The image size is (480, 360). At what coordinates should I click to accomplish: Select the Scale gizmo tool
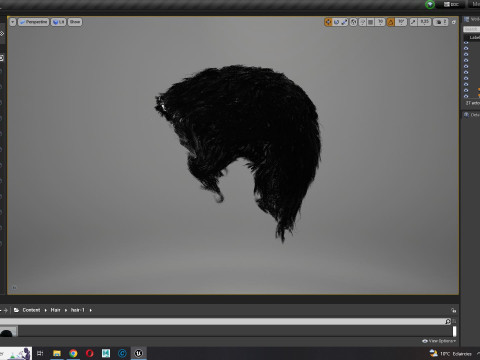coord(344,22)
